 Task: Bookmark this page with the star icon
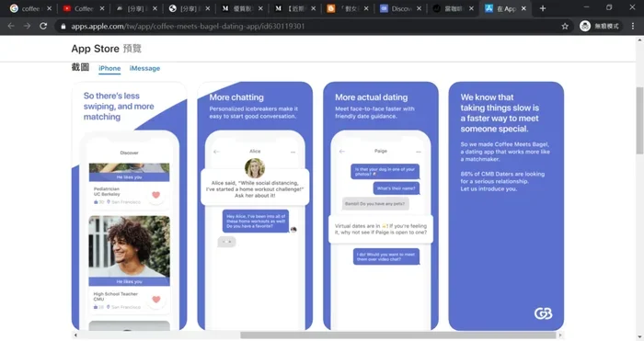point(565,27)
